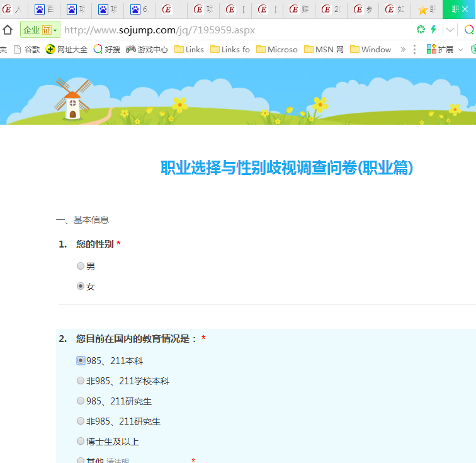Close the active green 职 tab
The height and width of the screenshot is (463, 476).
click(x=465, y=9)
